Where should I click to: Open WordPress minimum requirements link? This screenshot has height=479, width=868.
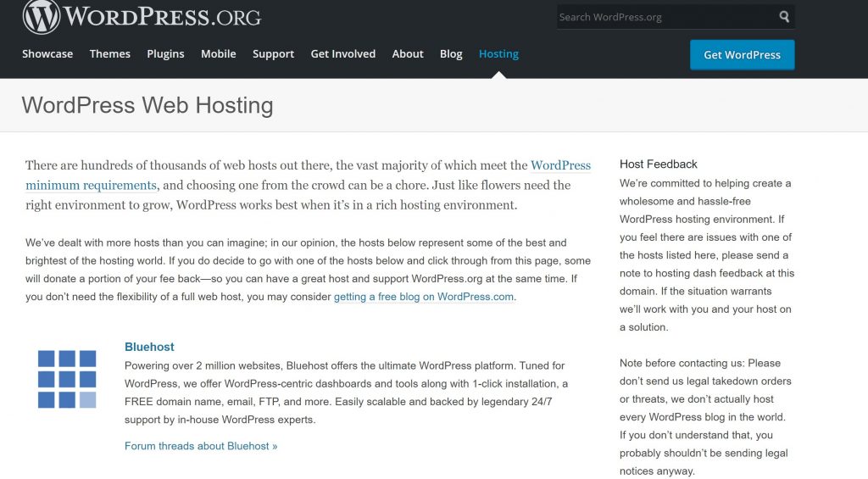click(309, 175)
